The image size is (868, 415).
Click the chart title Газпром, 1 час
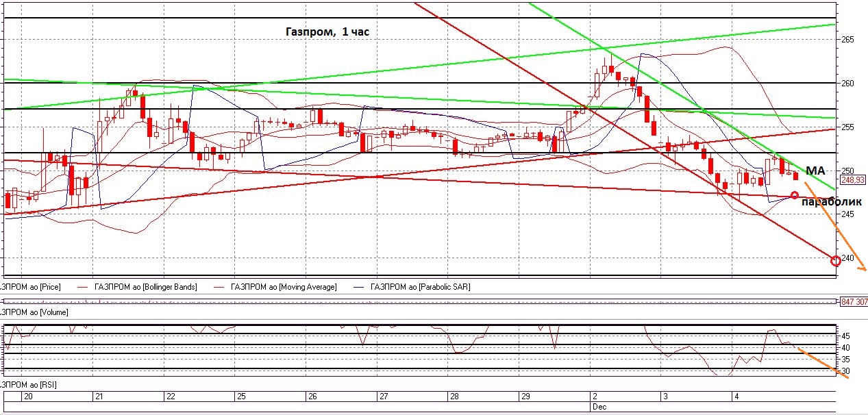click(327, 32)
